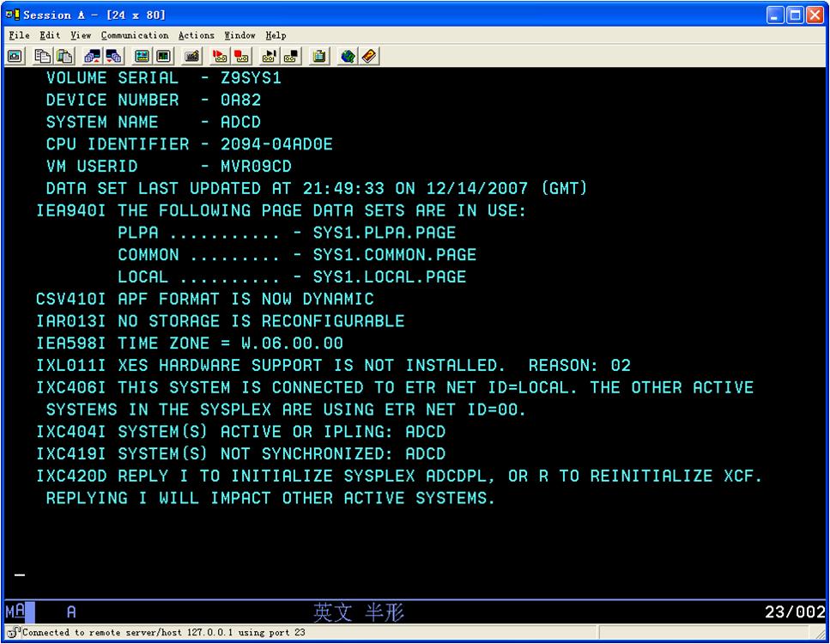Maximize the Session A window
Viewport: 830px width, 644px height.
[x=795, y=15]
